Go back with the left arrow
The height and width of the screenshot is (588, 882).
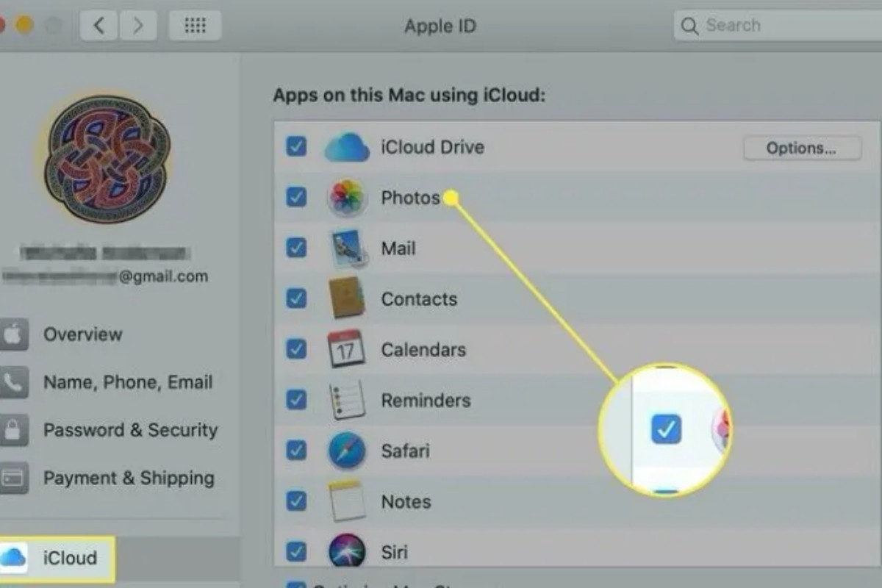point(98,26)
